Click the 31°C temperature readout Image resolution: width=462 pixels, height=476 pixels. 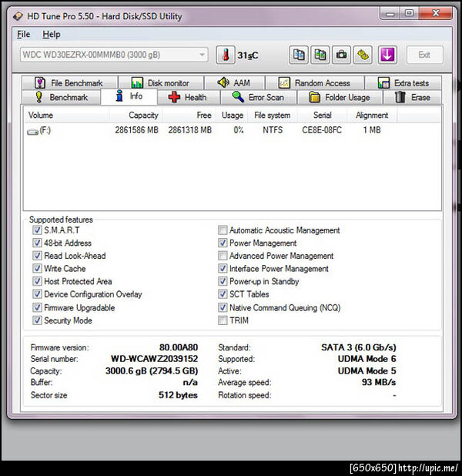(x=248, y=55)
